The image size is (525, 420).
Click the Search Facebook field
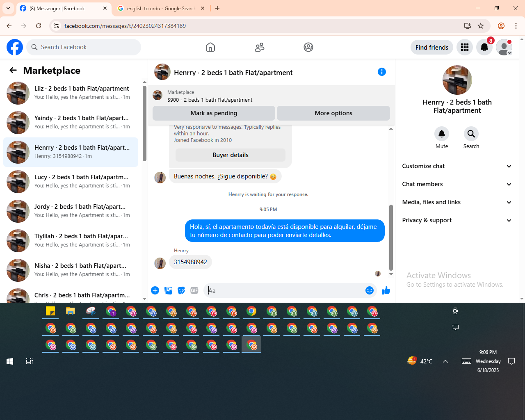[x=84, y=47]
